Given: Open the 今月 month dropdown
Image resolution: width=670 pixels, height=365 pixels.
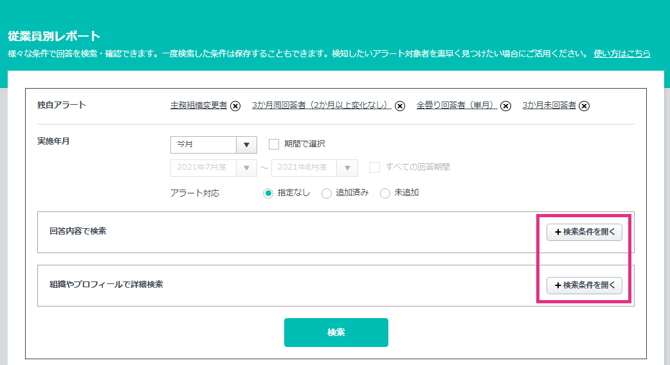Looking at the screenshot, I should tap(213, 145).
